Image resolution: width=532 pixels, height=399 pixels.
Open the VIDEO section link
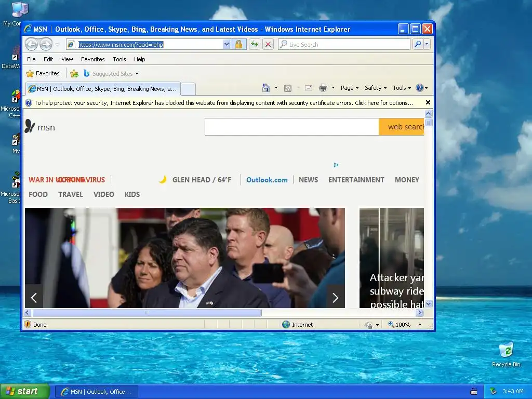(x=104, y=194)
